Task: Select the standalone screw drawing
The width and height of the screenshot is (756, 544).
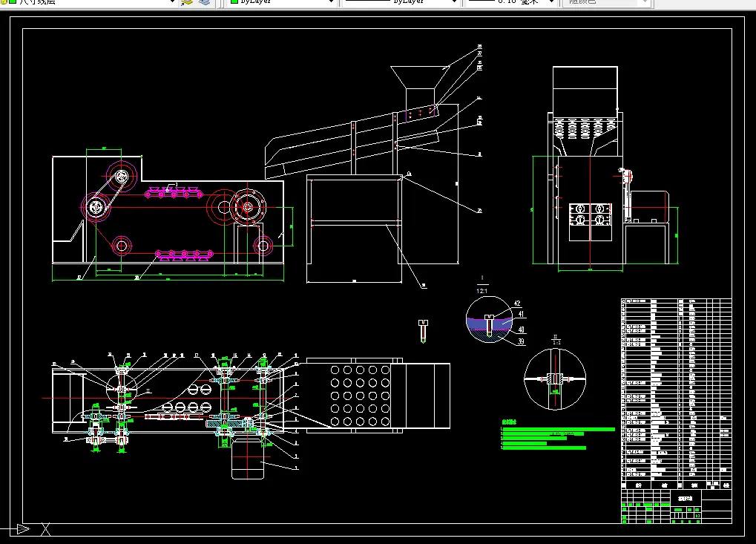Action: point(423,331)
